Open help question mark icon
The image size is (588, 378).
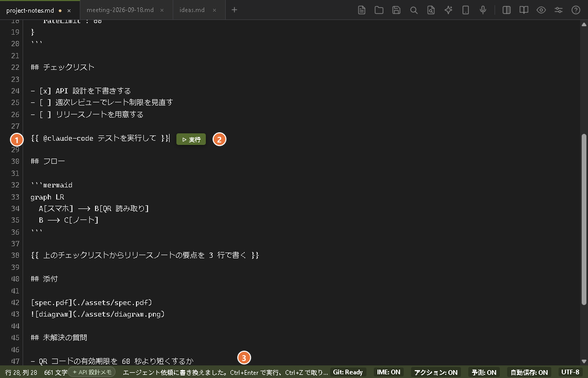point(575,10)
